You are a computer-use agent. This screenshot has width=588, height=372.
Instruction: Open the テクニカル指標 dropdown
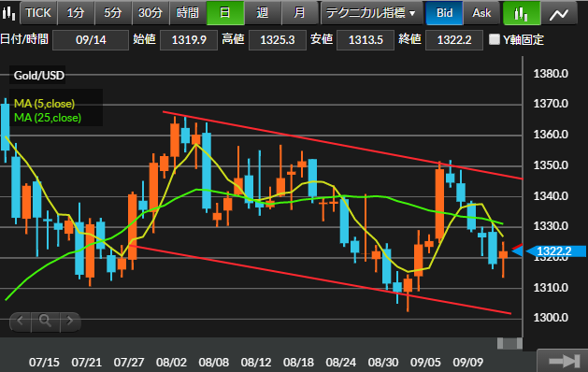pyautogui.click(x=371, y=13)
